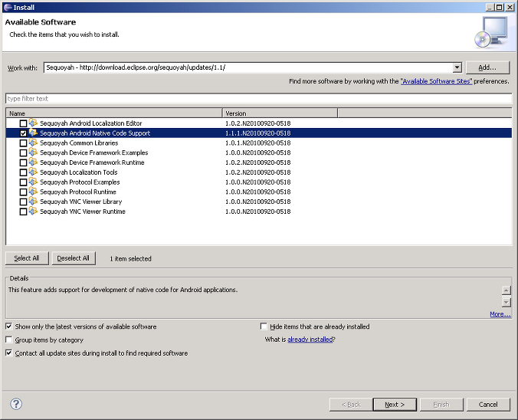Viewport: 518px width, 420px height.
Task: Open help with the question mark icon
Action: pyautogui.click(x=16, y=404)
